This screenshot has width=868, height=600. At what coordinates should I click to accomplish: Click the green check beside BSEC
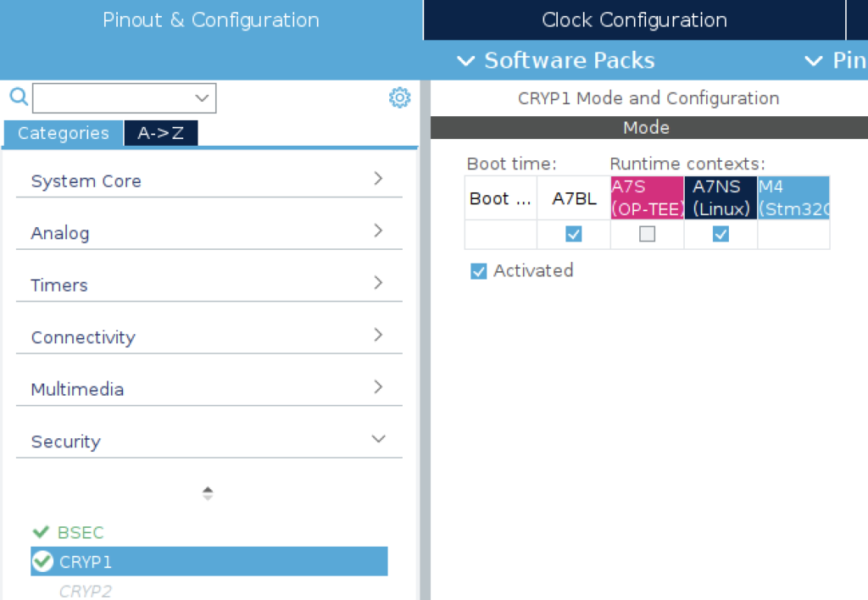(41, 532)
